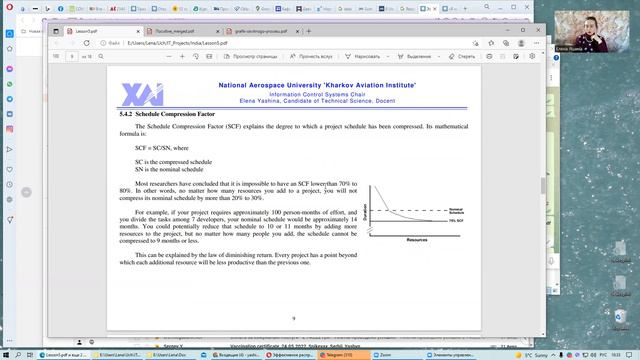The image size is (640, 360).
Task: Fit PDF page to width
Action: [209, 56]
